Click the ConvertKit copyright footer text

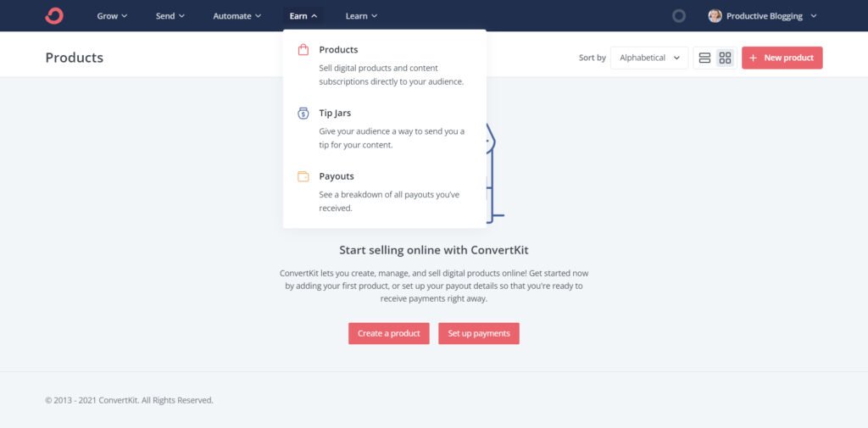point(129,400)
